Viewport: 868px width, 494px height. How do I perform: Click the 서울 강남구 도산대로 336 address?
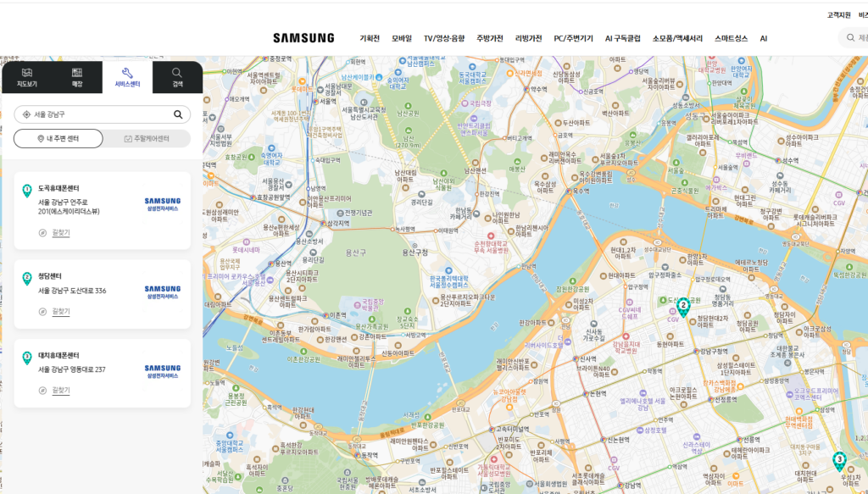[x=72, y=291]
